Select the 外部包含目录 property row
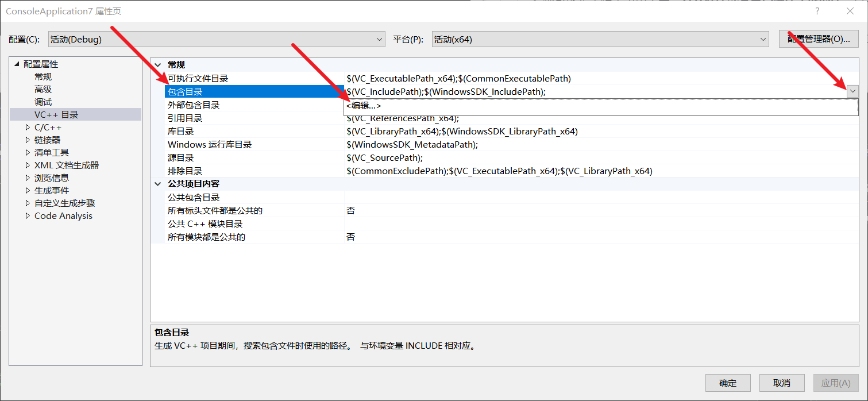Image resolution: width=868 pixels, height=401 pixels. click(254, 105)
